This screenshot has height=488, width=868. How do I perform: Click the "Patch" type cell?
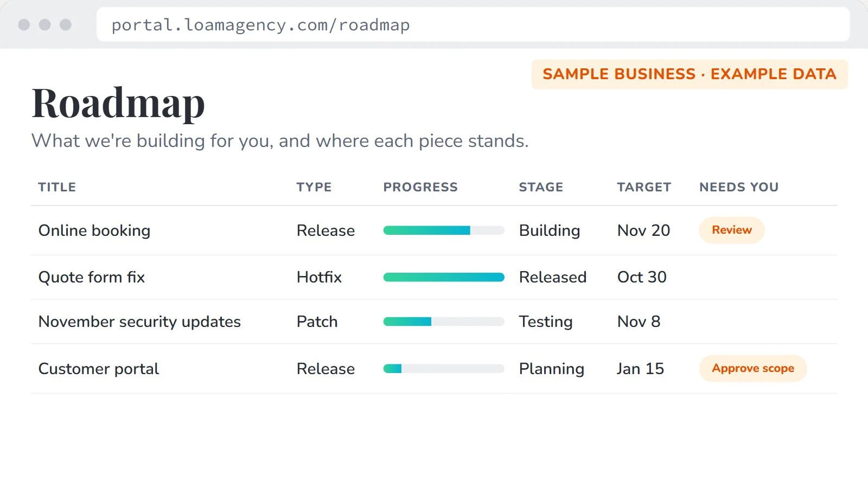pos(317,322)
